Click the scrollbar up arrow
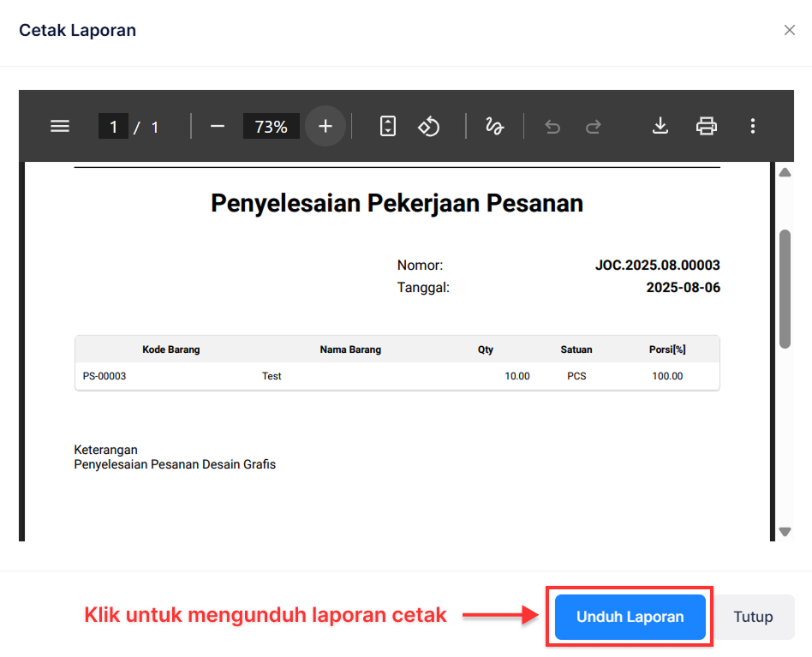The image size is (812, 657). [x=785, y=171]
